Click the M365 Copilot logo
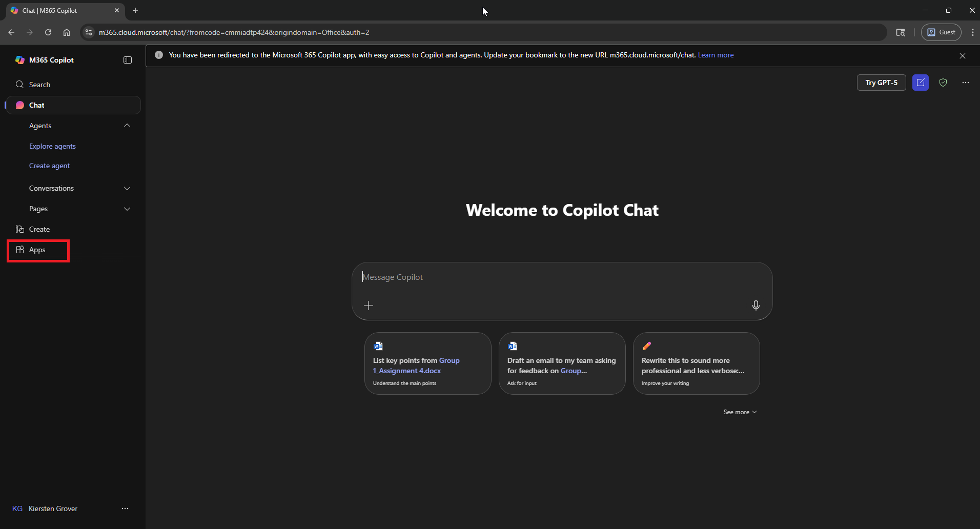The height and width of the screenshot is (529, 980). [x=20, y=60]
